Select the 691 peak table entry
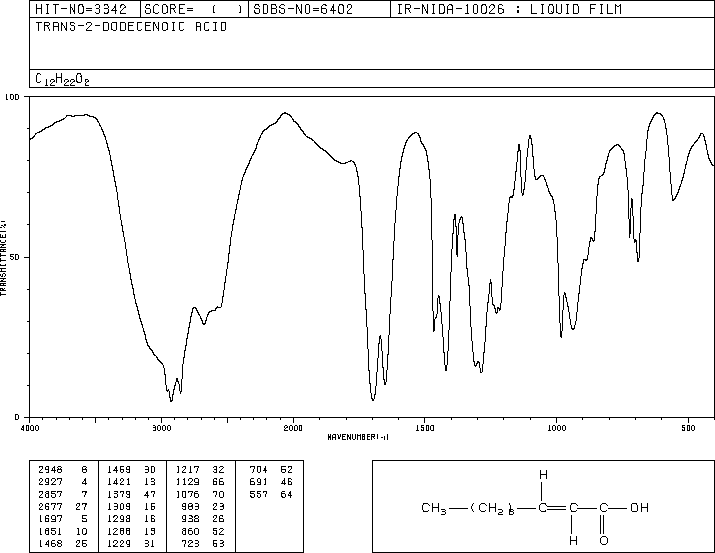Image resolution: width=715 pixels, height=553 pixels. coord(271,482)
